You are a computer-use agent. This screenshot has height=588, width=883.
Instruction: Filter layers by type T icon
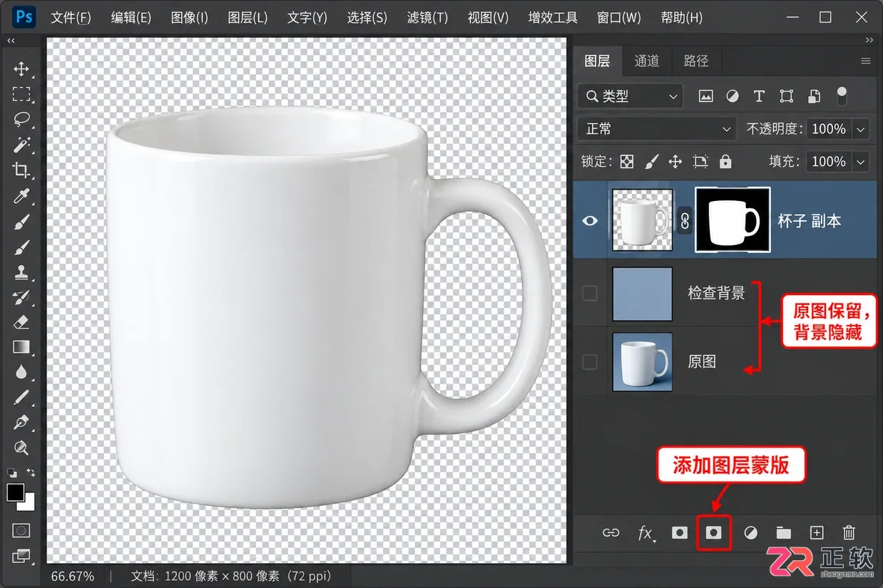[759, 96]
